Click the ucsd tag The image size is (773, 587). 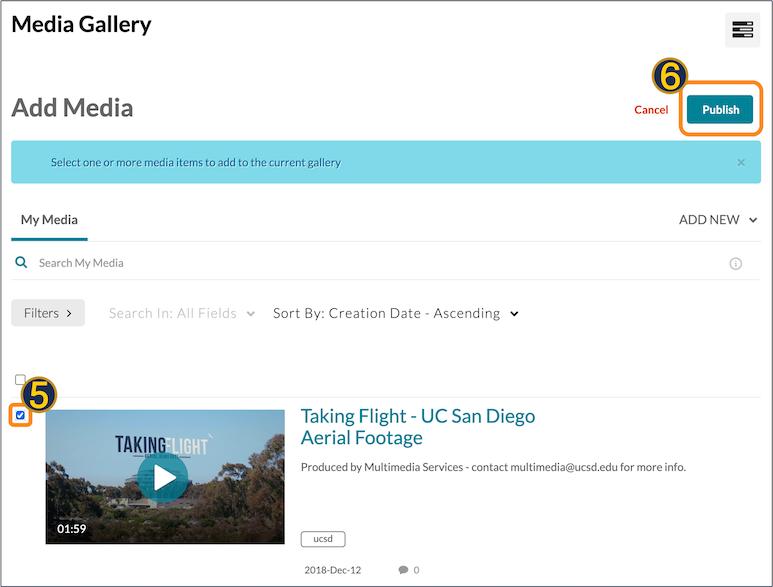(x=323, y=539)
